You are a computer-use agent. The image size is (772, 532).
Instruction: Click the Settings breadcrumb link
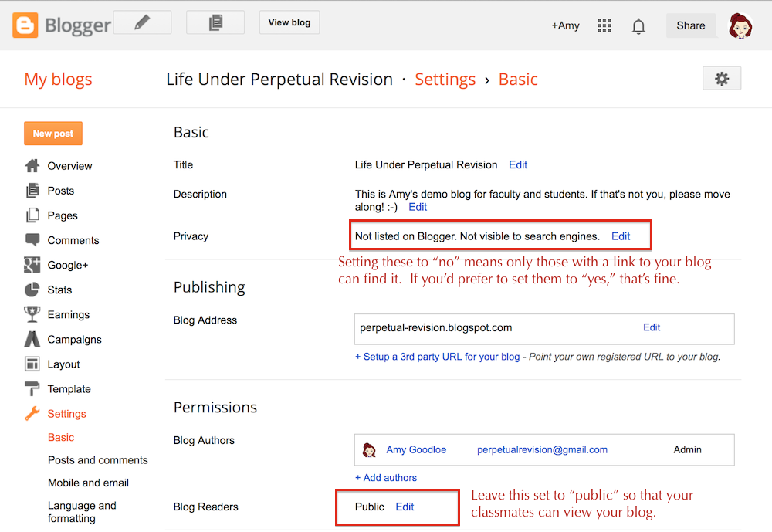coord(445,80)
